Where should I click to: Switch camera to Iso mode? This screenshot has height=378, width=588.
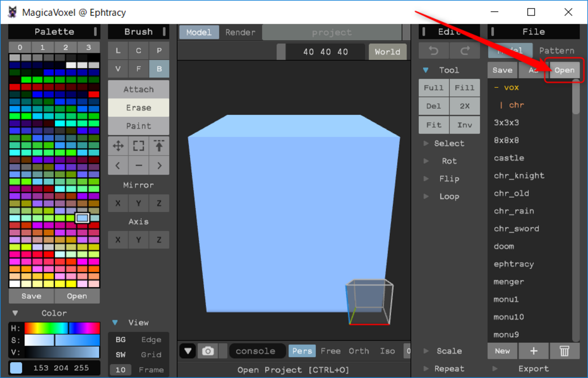pyautogui.click(x=387, y=351)
